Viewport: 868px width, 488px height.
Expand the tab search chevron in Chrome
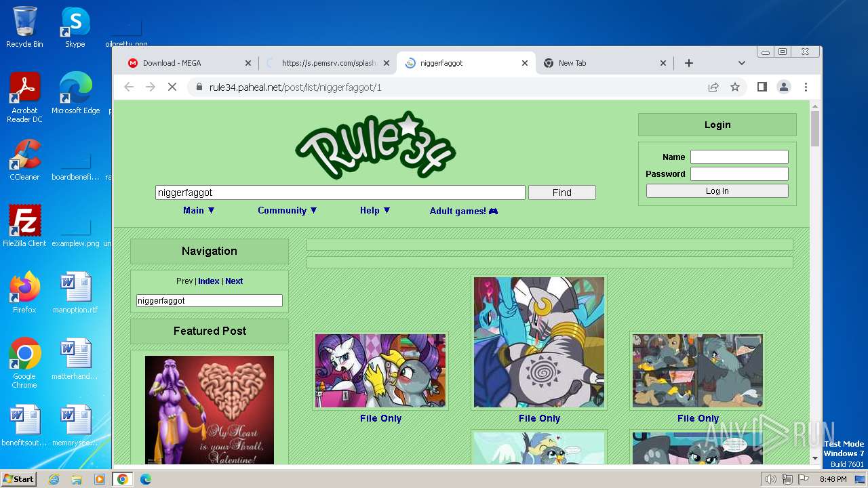coord(741,63)
